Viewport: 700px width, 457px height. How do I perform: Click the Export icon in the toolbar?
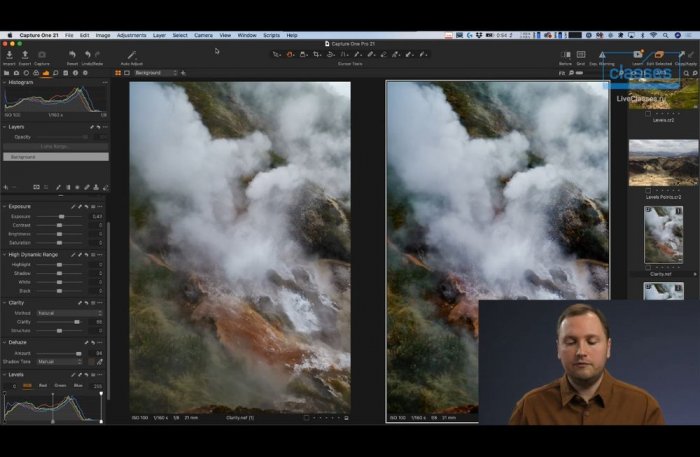click(24, 54)
